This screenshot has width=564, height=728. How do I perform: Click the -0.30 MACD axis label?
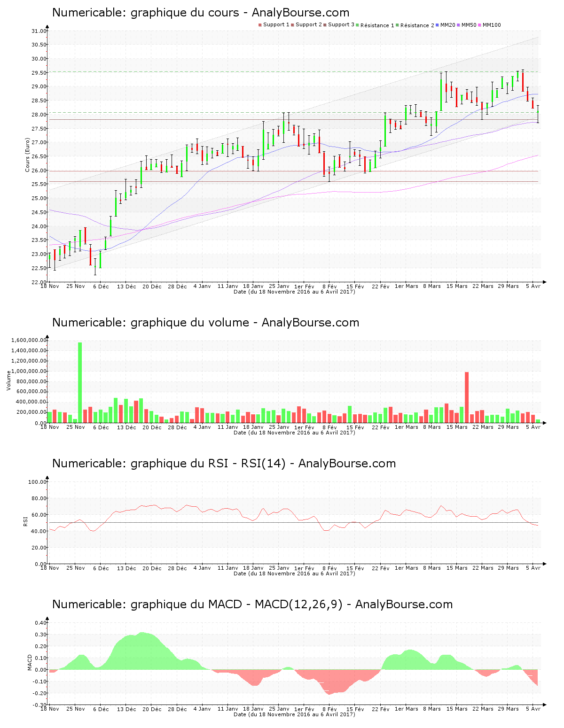tap(39, 705)
